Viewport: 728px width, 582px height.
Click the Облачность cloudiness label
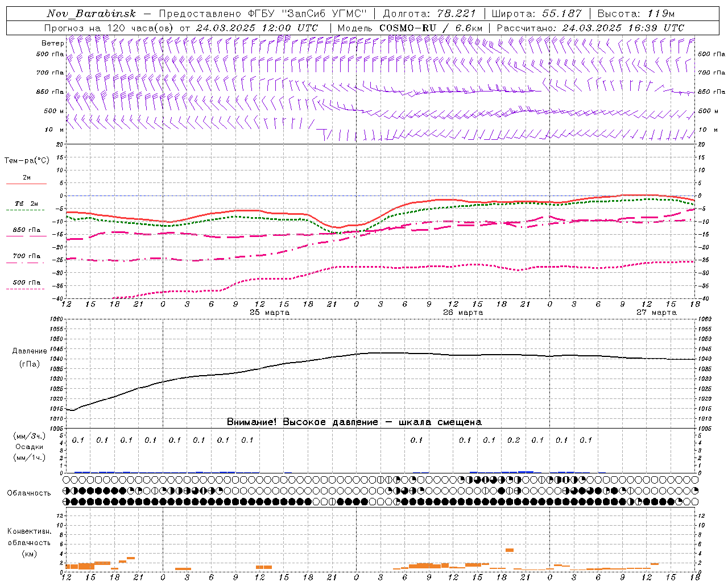(x=29, y=493)
